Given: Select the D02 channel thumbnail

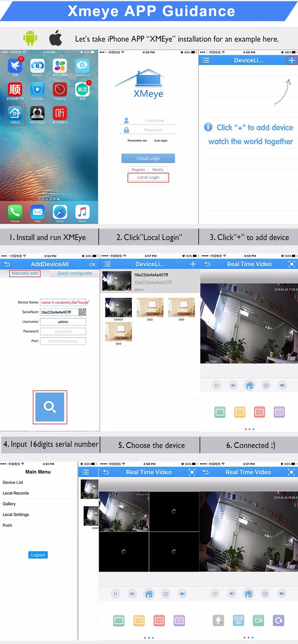Looking at the screenshot, I should 150,307.
